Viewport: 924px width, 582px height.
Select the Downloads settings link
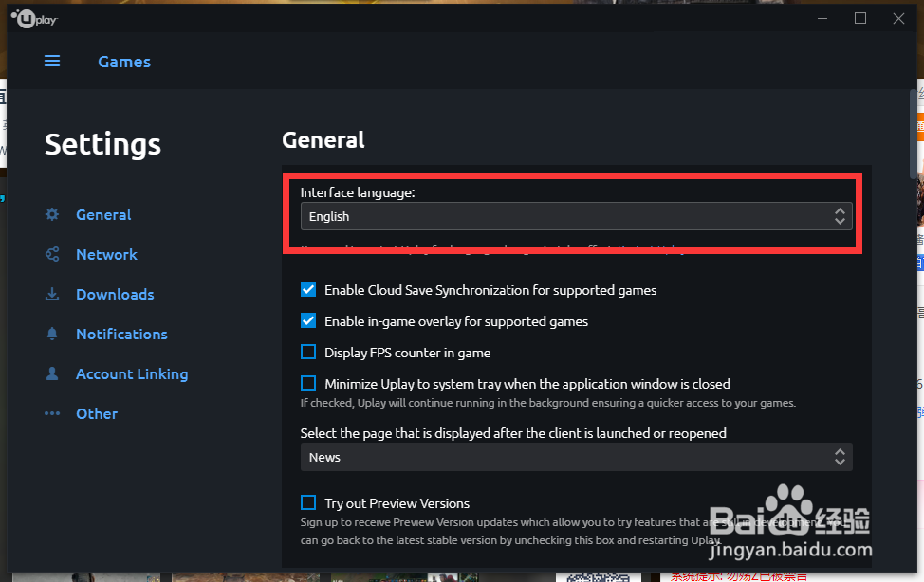point(115,295)
